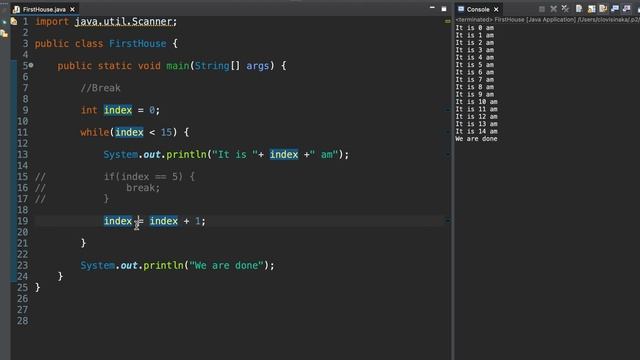Image resolution: width=640 pixels, height=360 pixels.
Task: Click the '//Break' comment on line 7
Action: click(x=100, y=88)
